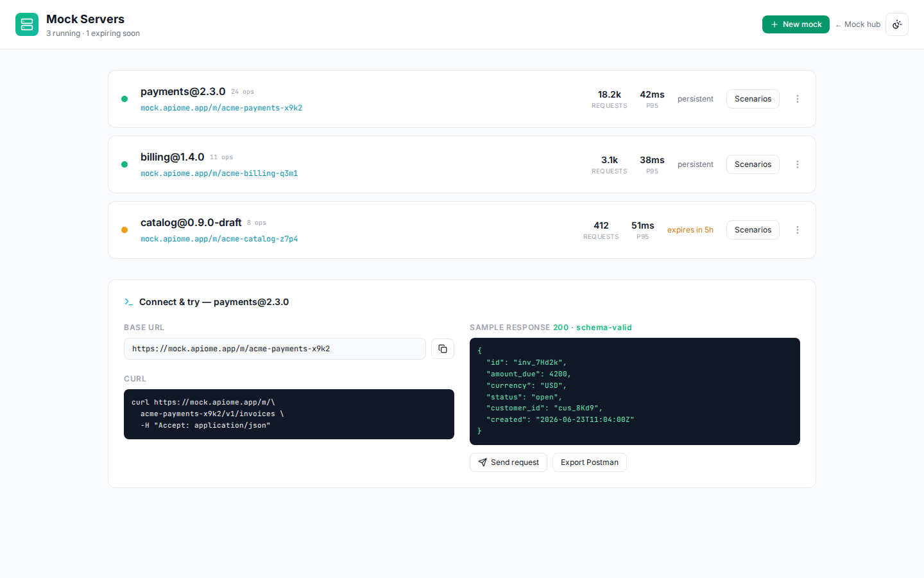The height and width of the screenshot is (578, 924).
Task: Click the 'persistent' label on billing row
Action: tap(696, 164)
